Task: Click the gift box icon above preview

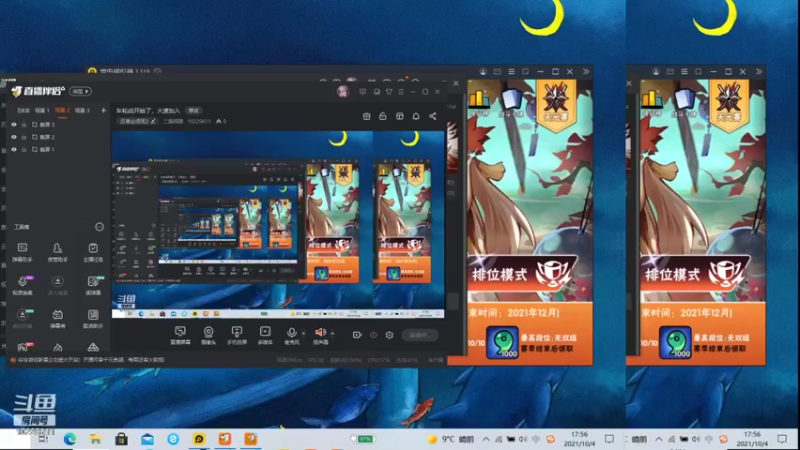Action: pyautogui.click(x=366, y=116)
